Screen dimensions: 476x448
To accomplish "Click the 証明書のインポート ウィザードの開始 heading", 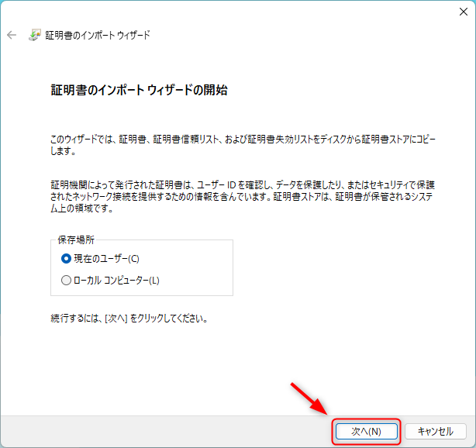I will tap(139, 91).
